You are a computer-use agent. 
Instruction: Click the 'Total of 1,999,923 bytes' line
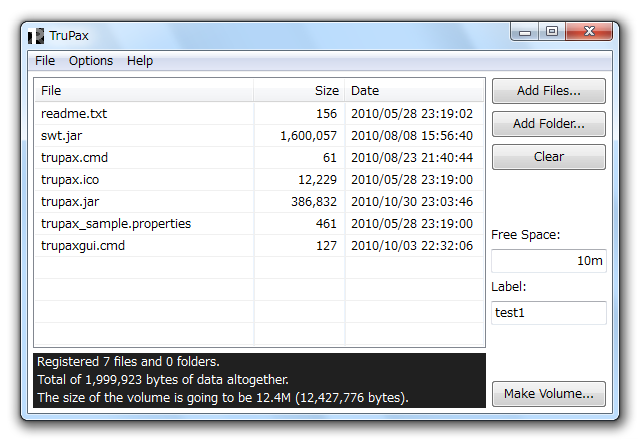163,380
